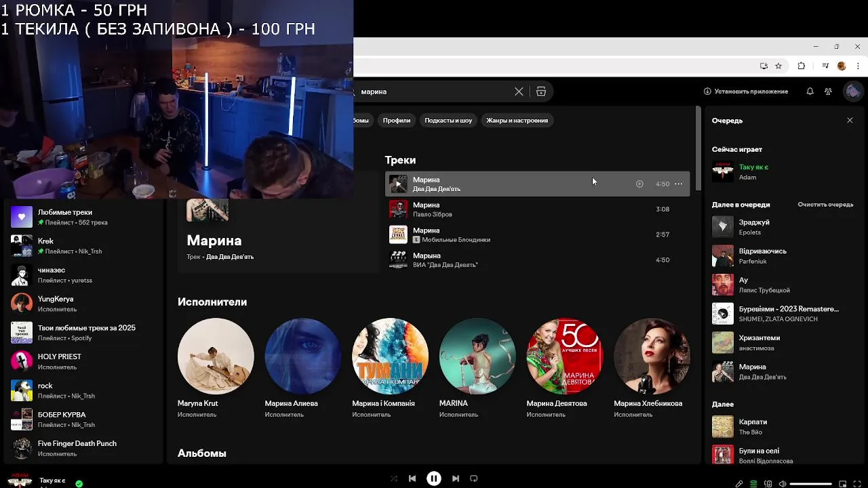Click Карпати by The Вйо in queue
This screenshot has height=488, width=868.
(x=783, y=426)
